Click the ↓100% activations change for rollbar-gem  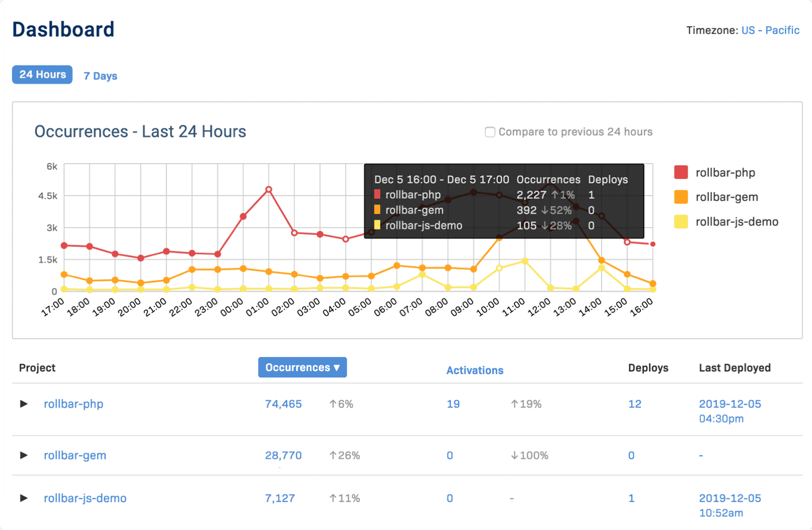(x=529, y=455)
